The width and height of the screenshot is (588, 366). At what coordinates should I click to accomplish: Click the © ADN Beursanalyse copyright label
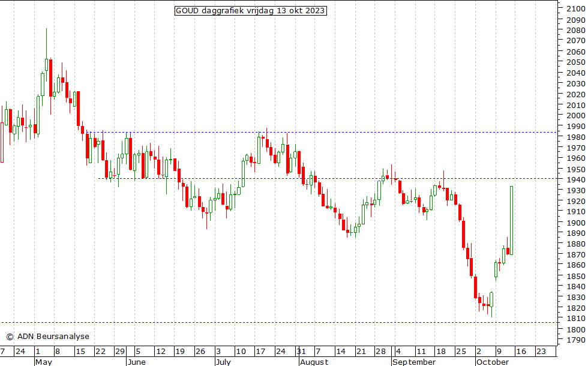(47, 337)
